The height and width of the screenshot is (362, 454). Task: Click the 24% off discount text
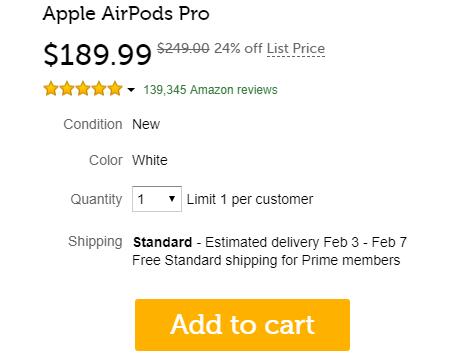tap(238, 48)
